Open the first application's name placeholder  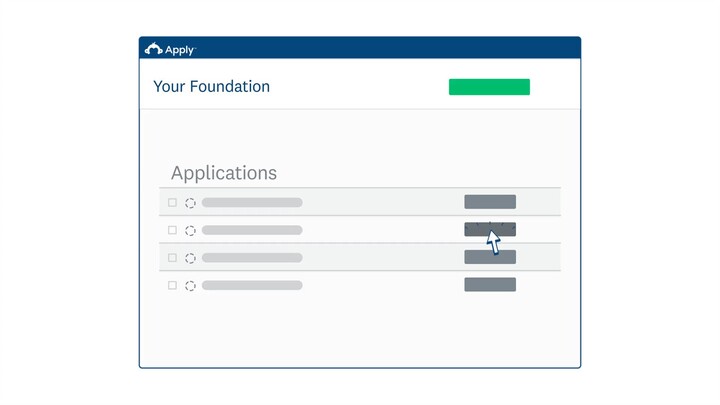click(x=252, y=202)
